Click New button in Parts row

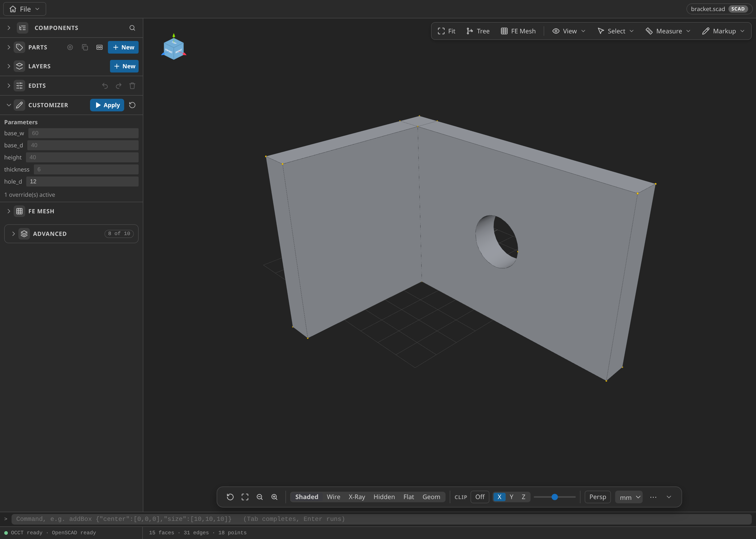(x=123, y=47)
